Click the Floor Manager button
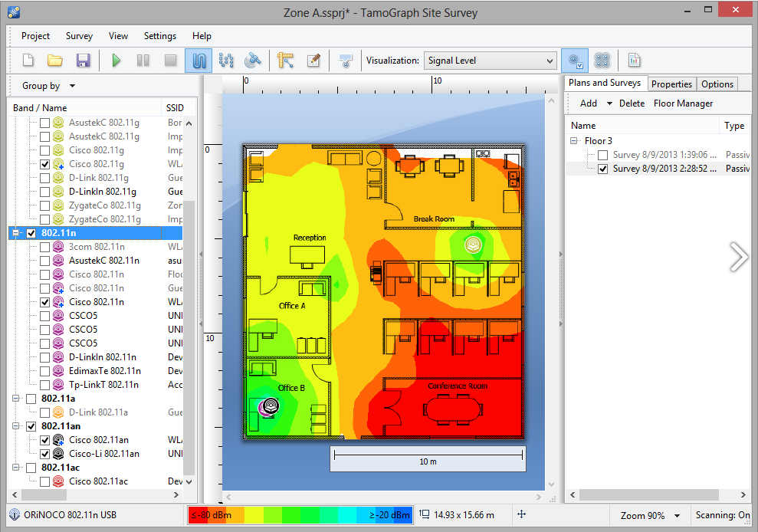This screenshot has height=532, width=758. coord(683,103)
